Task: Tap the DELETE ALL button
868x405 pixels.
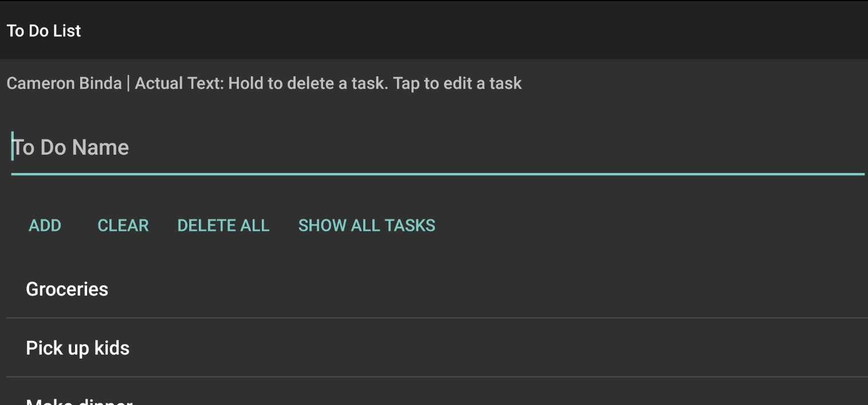Action: coord(223,225)
